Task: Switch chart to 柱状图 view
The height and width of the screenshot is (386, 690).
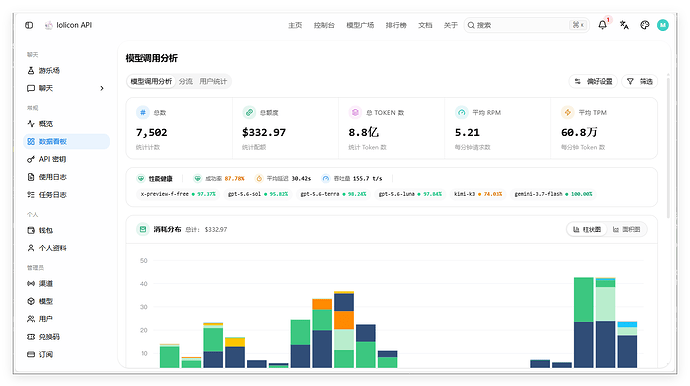Action: [x=587, y=229]
